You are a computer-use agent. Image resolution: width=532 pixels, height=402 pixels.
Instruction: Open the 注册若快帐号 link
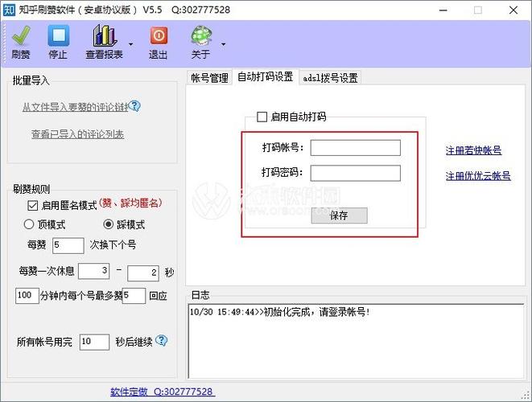pos(473,150)
